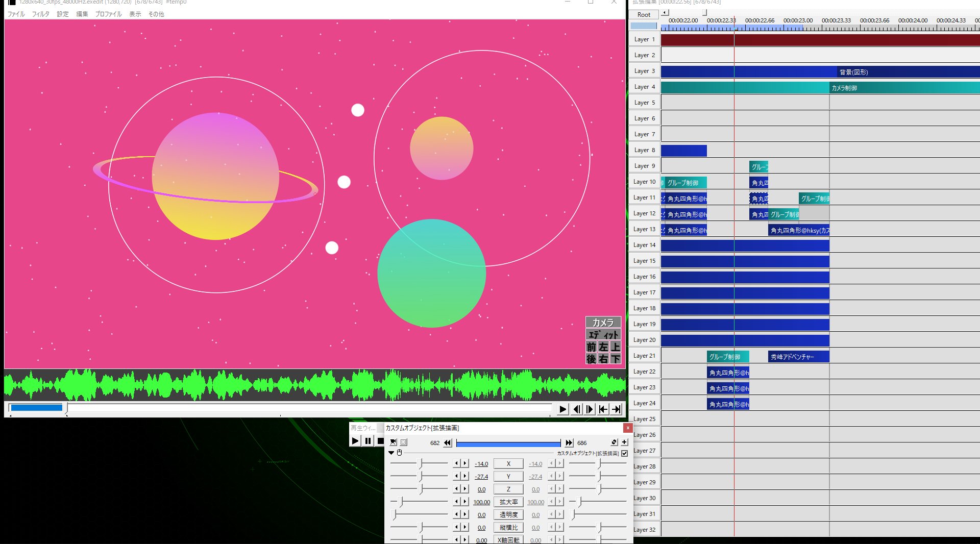Jump to object start frame with rewind icon
This screenshot has width=980, height=544.
[x=448, y=443]
